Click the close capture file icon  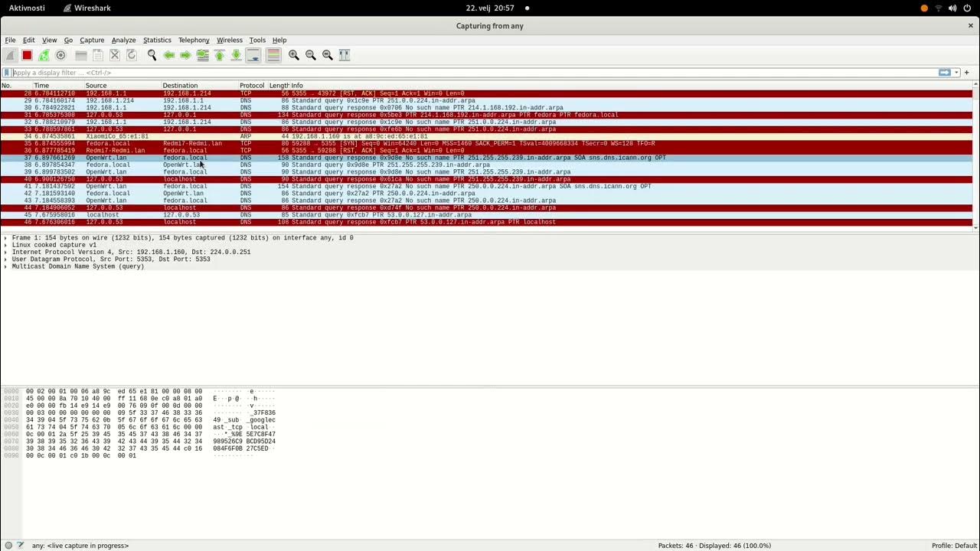114,55
